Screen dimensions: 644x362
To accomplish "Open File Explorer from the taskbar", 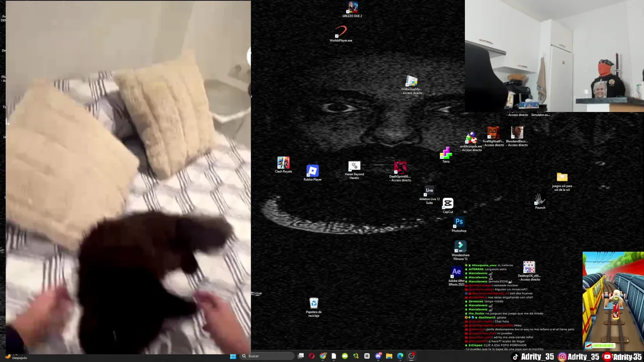I will click(389, 356).
